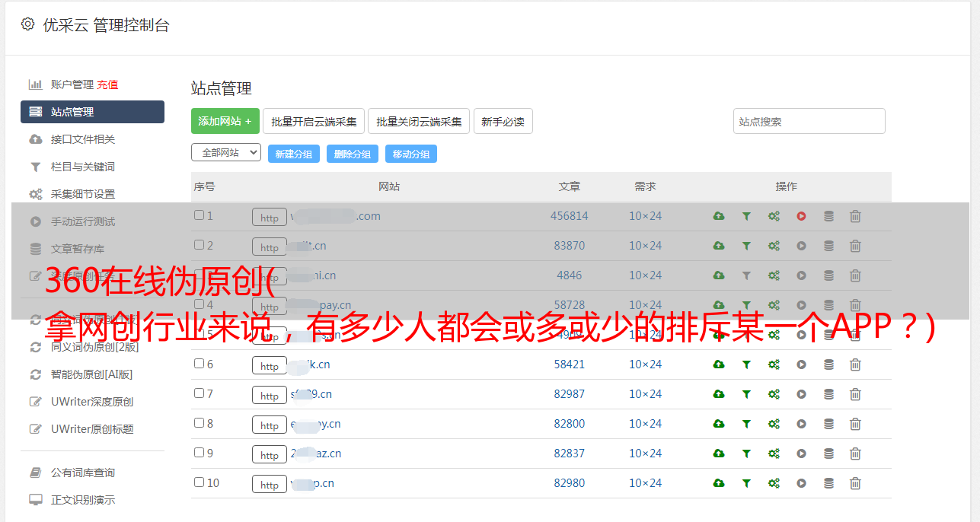Open 账户管理 in the sidebar
This screenshot has height=522, width=980.
72,84
